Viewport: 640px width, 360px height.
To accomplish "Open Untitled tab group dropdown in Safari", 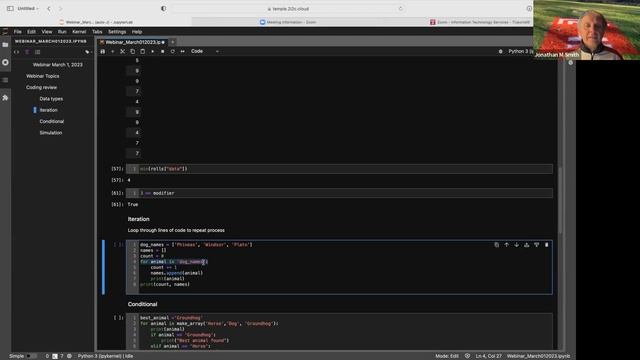I will point(28,9).
